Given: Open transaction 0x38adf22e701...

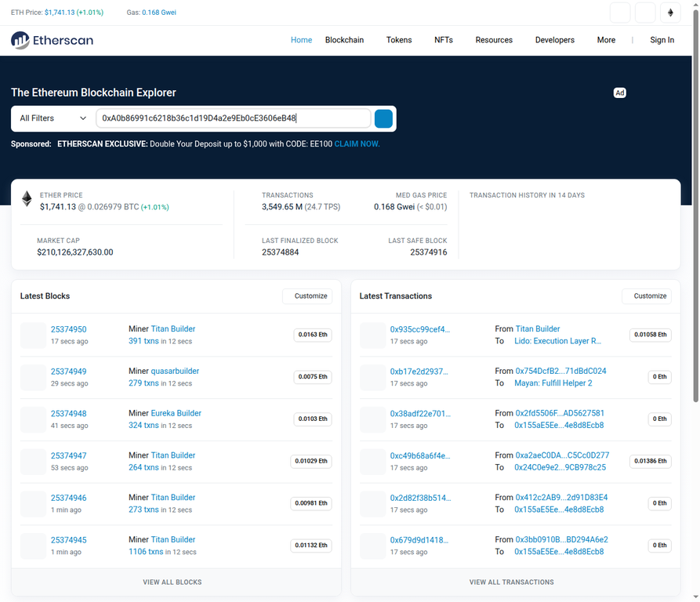Looking at the screenshot, I should point(420,414).
